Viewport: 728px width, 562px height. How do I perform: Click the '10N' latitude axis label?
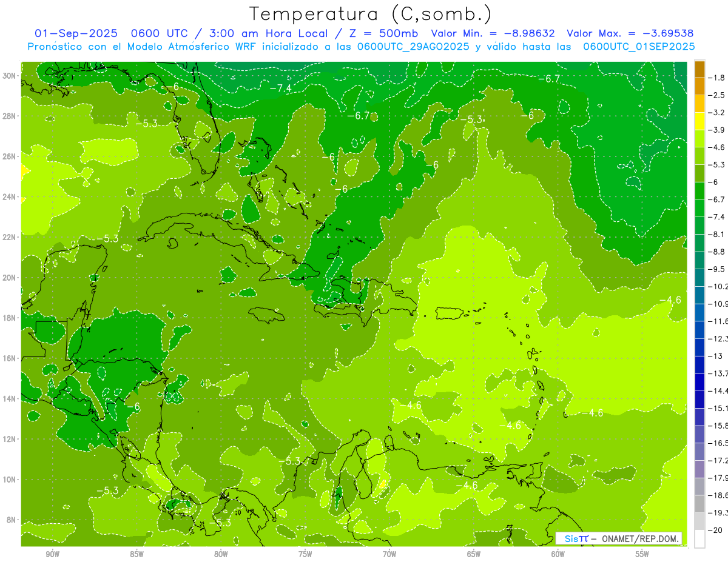9,480
